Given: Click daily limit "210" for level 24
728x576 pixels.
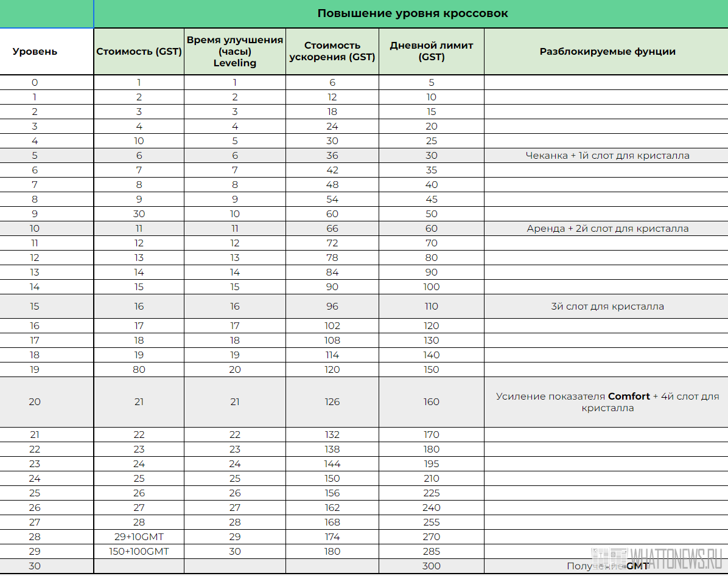Looking at the screenshot, I should click(432, 478).
